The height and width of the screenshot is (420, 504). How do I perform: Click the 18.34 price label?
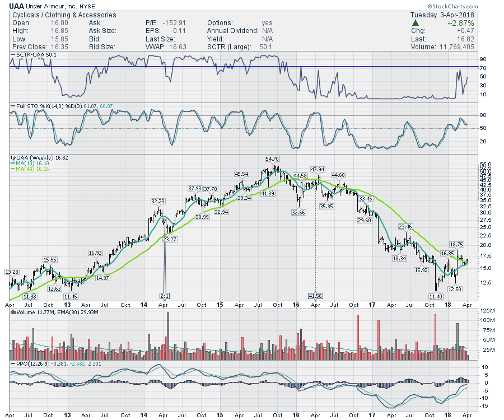399,258
